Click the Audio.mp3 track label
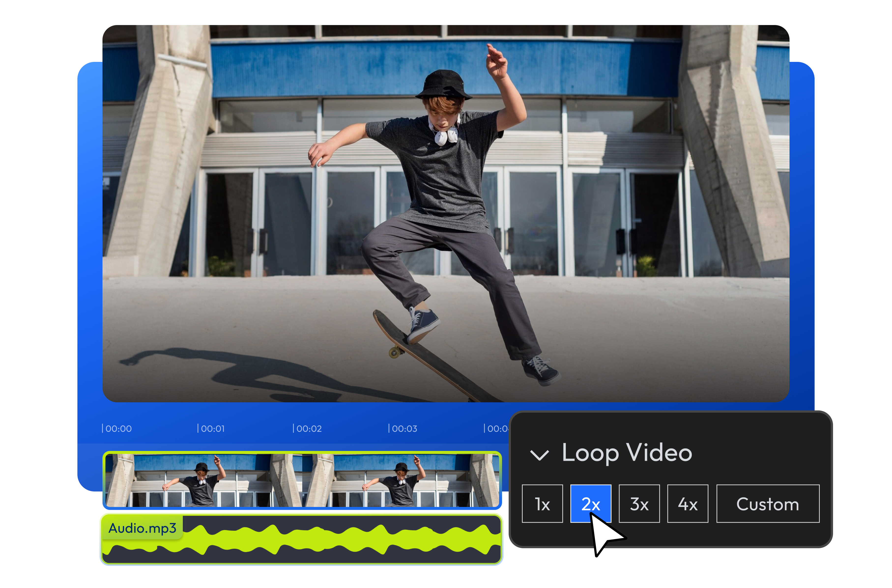 (x=142, y=528)
